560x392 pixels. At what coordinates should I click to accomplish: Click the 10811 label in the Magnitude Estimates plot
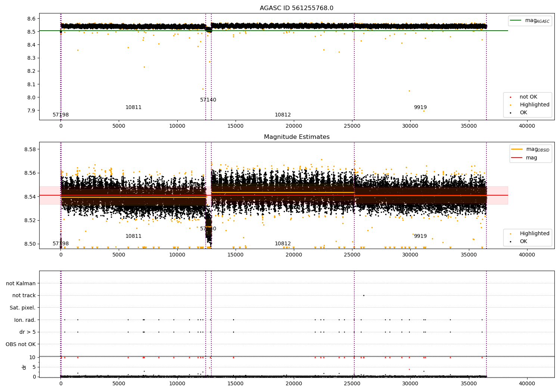coord(133,236)
